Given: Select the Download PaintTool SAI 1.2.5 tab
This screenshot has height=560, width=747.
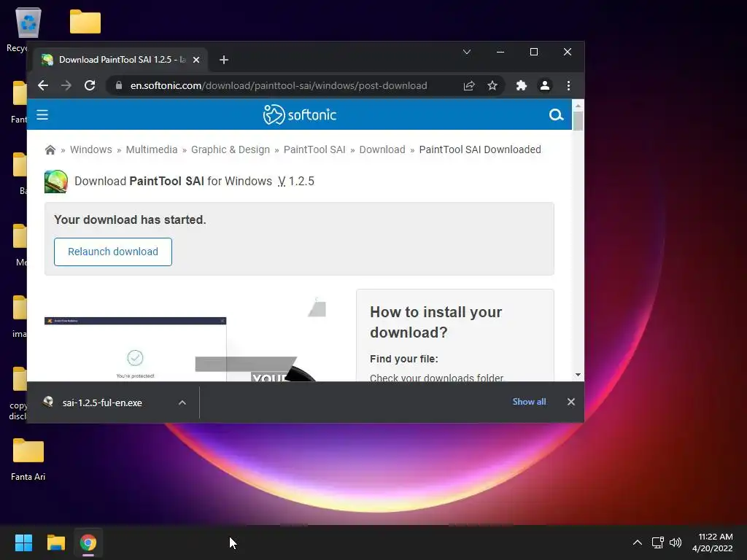Looking at the screenshot, I should click(122, 60).
